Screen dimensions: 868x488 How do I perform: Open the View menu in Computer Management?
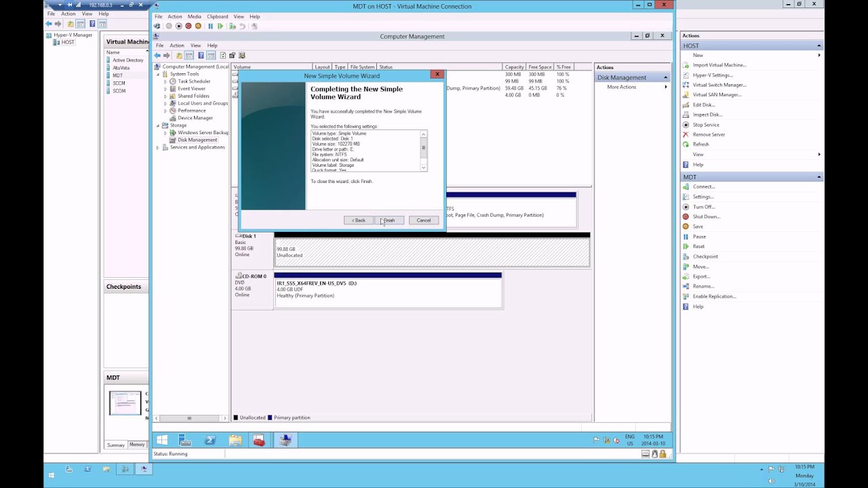coord(195,45)
